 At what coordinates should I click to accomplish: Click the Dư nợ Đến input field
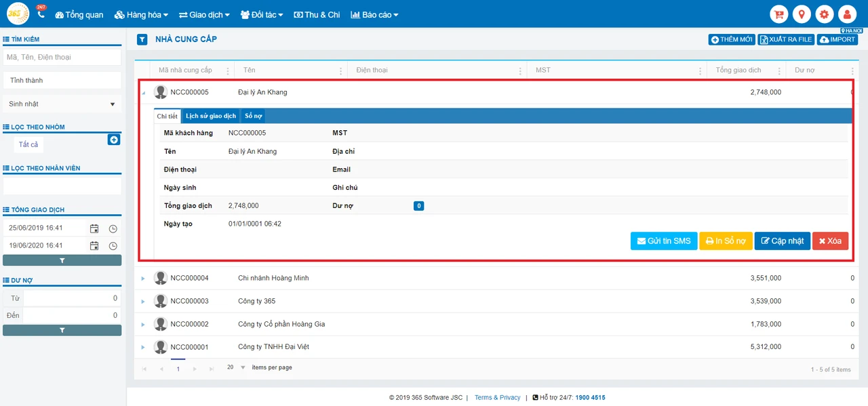72,315
